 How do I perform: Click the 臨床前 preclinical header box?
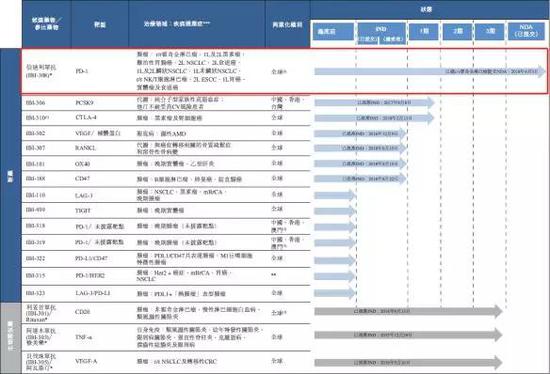(x=333, y=31)
